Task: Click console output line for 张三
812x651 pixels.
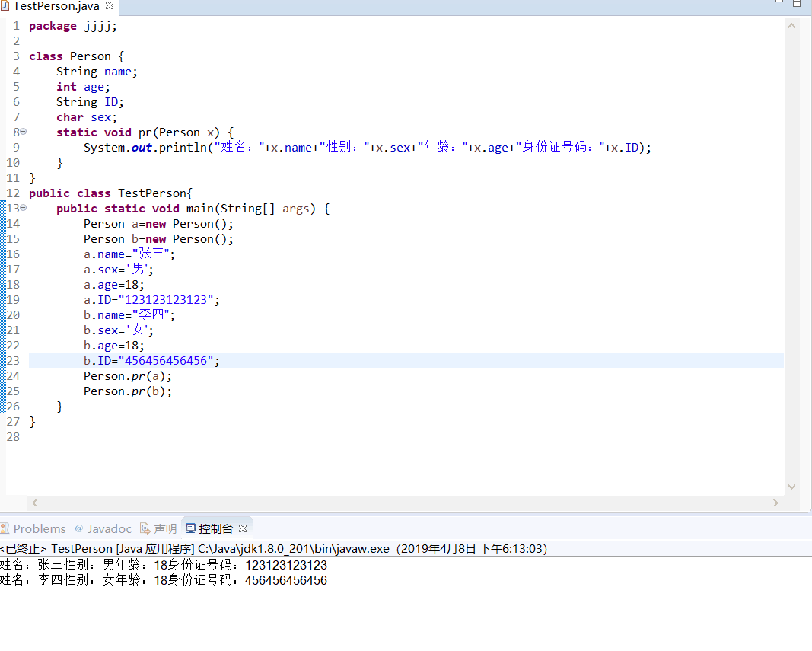Action: pos(164,565)
